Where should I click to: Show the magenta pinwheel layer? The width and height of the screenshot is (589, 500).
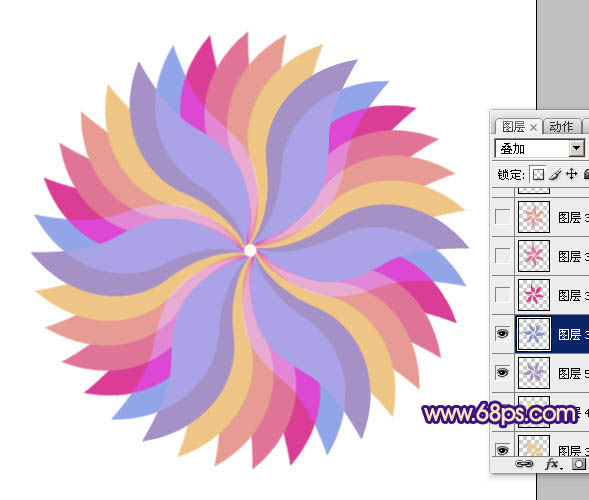[x=503, y=295]
